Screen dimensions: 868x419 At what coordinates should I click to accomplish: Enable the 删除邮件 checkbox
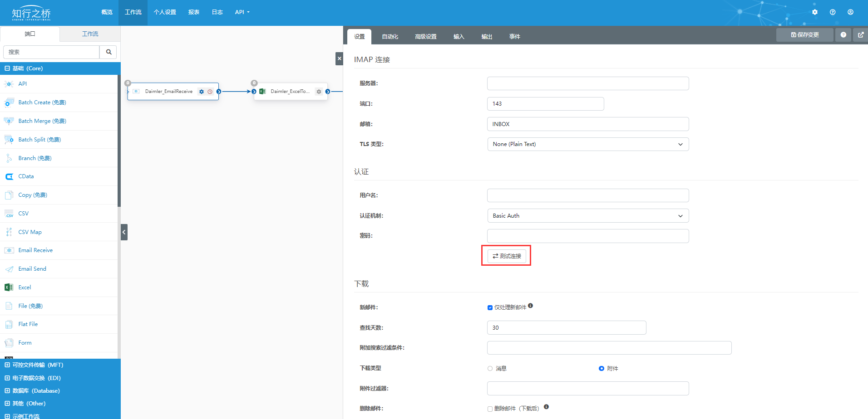pos(490,409)
